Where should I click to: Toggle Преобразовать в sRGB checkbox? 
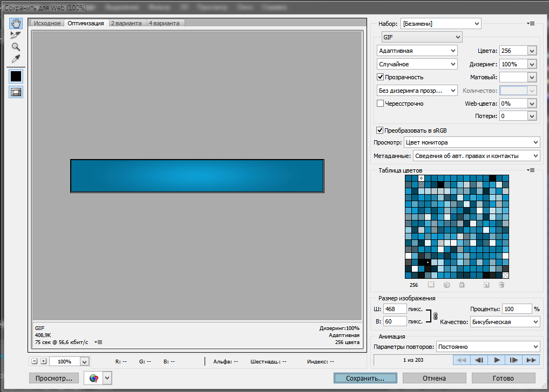pos(379,130)
